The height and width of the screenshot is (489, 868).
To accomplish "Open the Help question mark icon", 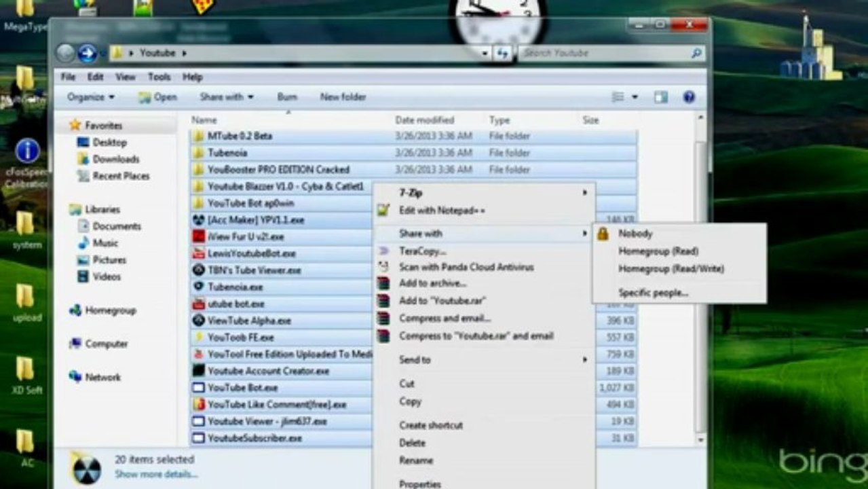I will pos(689,97).
